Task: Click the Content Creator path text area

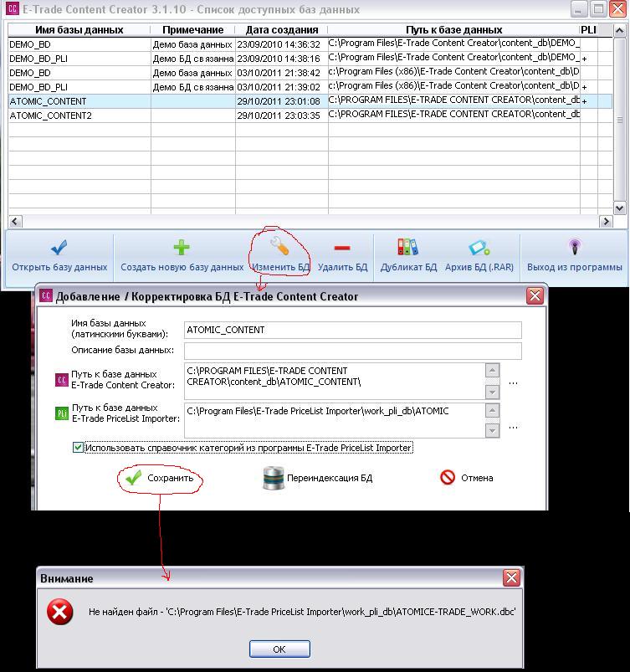Action: pyautogui.click(x=335, y=381)
